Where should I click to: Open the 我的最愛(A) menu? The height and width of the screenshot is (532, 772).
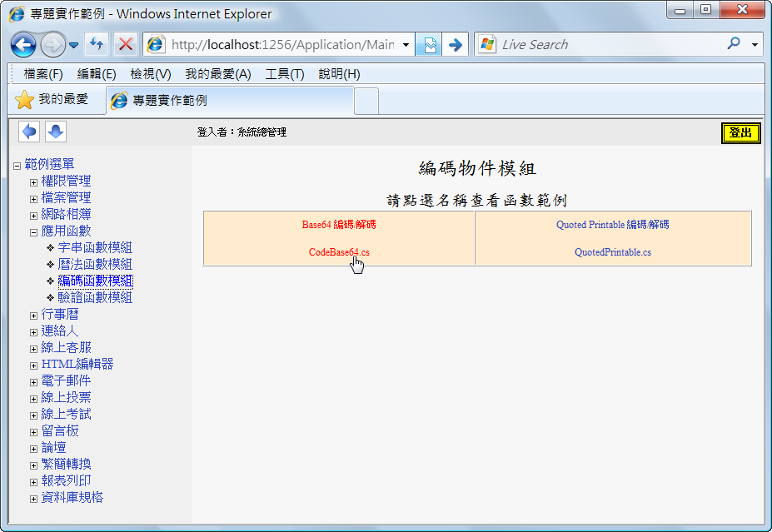click(x=218, y=74)
